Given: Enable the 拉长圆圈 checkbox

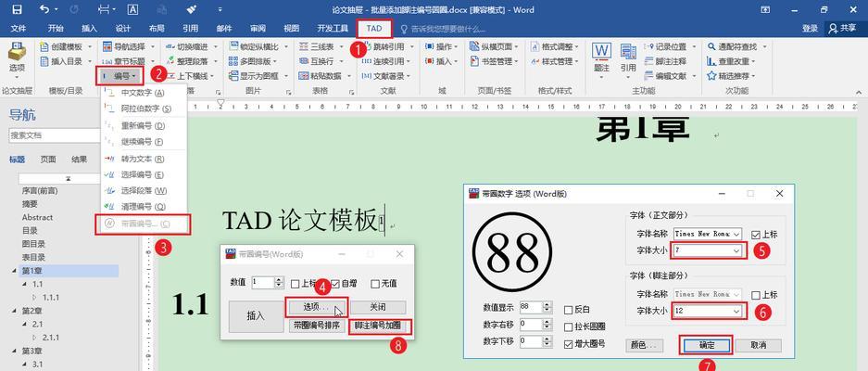Looking at the screenshot, I should tap(569, 327).
